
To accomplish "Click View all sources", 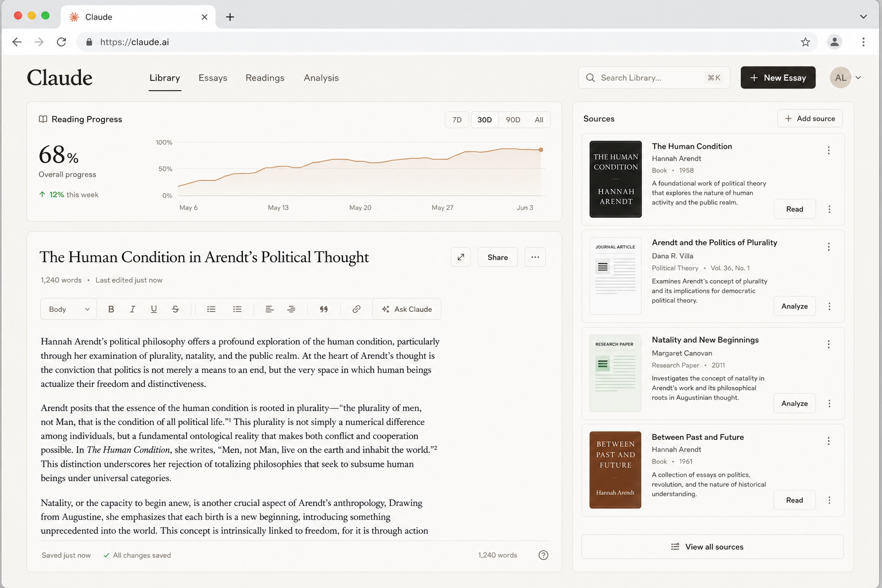I will (x=713, y=547).
